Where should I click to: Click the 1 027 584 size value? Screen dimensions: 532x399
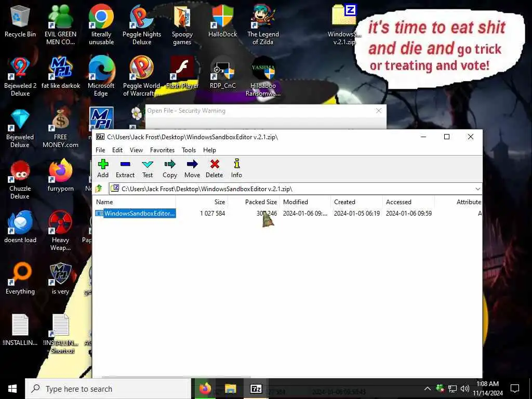tap(212, 214)
